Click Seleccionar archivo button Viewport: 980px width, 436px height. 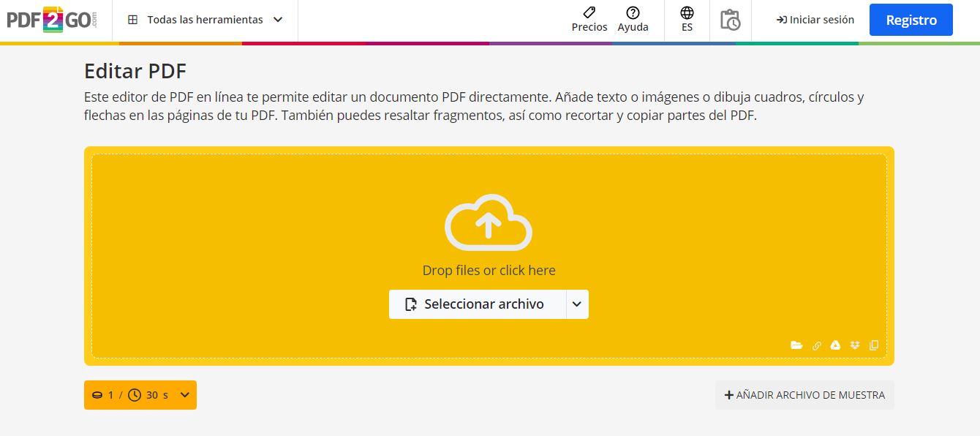point(478,304)
